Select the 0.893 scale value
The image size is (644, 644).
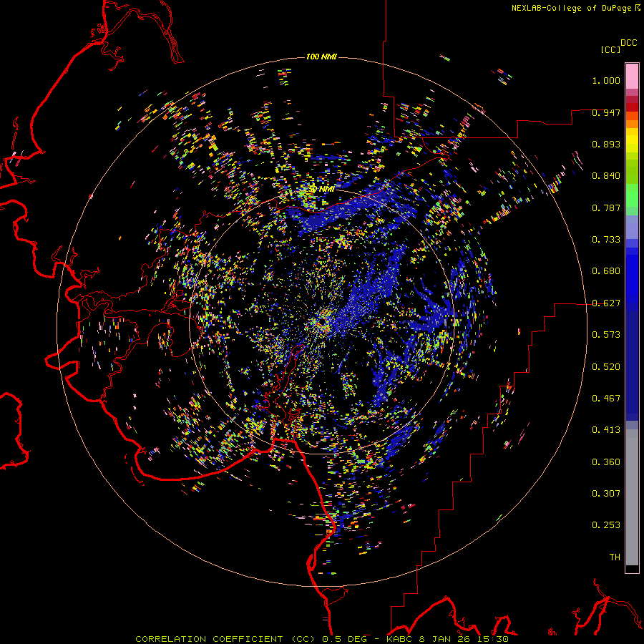coord(606,144)
